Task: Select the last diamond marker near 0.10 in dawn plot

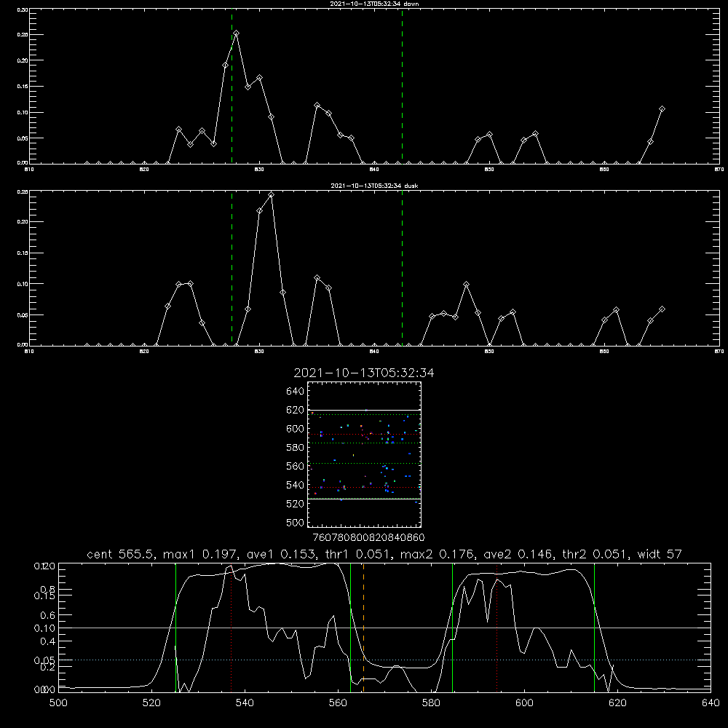Action: click(x=662, y=109)
